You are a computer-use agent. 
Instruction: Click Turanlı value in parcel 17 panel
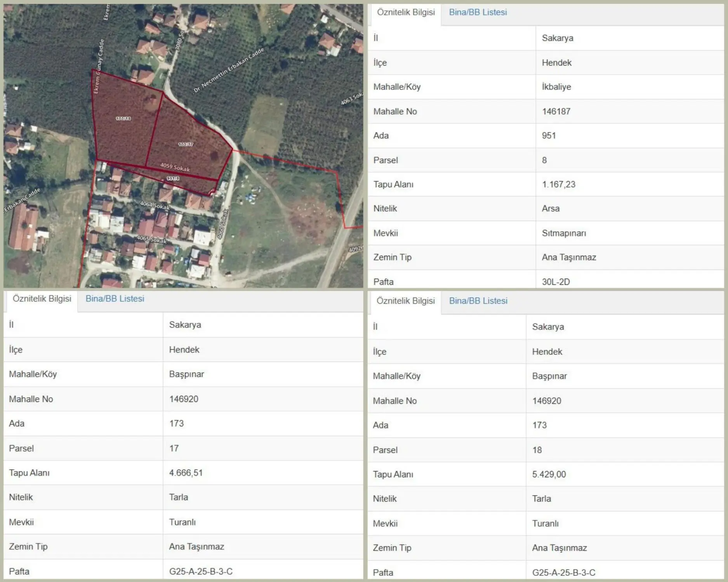tap(182, 522)
